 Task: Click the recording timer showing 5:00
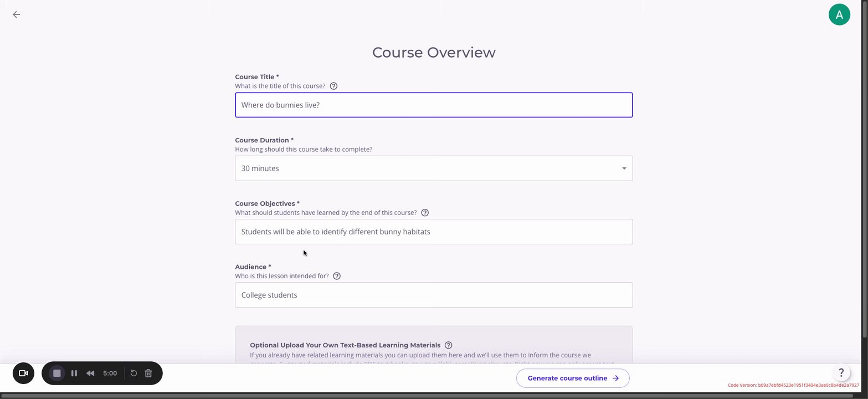(x=110, y=373)
